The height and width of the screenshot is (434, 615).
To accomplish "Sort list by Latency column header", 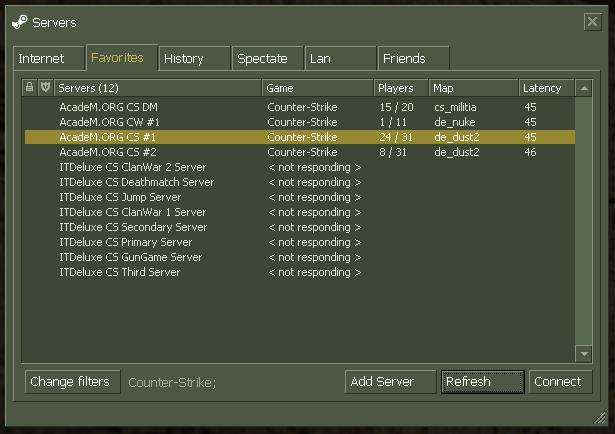I will click(x=546, y=88).
